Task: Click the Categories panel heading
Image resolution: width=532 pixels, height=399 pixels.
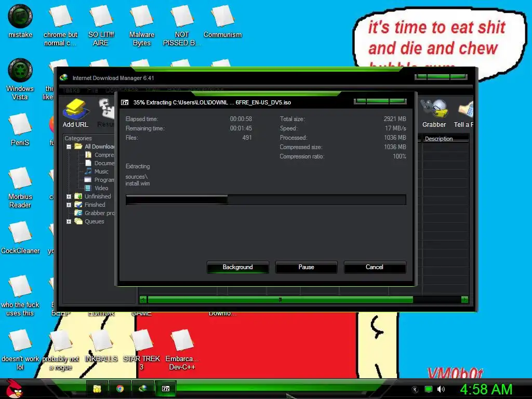Action: point(78,138)
